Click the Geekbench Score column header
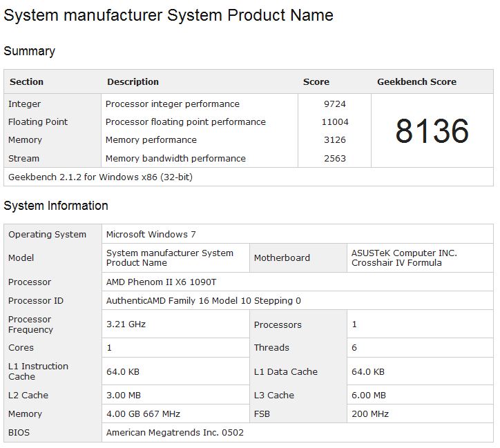Screen dimensions: 500x448 (x=416, y=81)
